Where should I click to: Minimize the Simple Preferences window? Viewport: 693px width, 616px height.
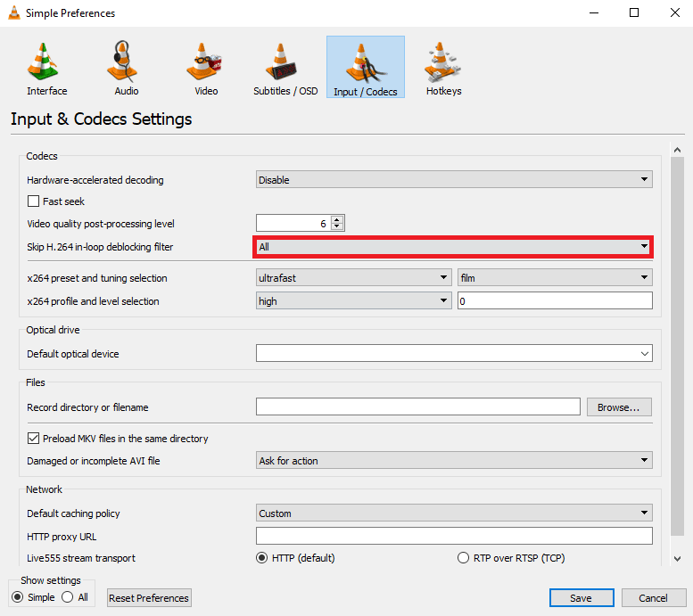click(594, 12)
